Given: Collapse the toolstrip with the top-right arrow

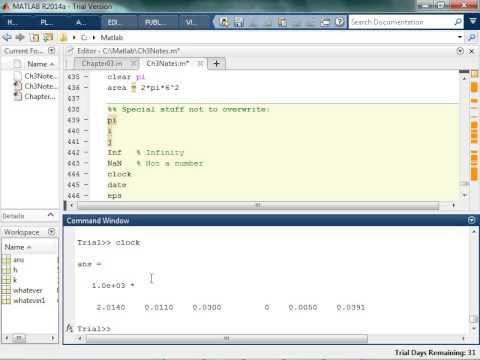Looking at the screenshot, I should 473,21.
